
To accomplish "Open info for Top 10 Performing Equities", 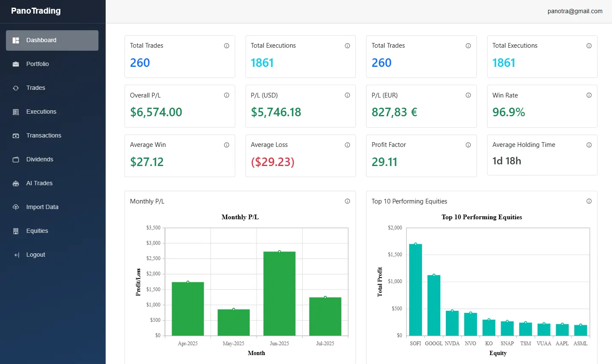I will coord(589,201).
